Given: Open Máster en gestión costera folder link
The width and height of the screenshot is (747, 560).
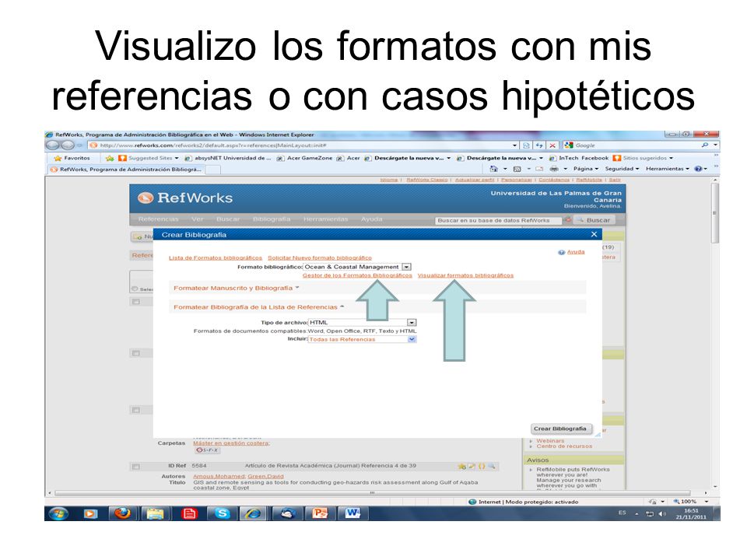Looking at the screenshot, I should (x=231, y=443).
